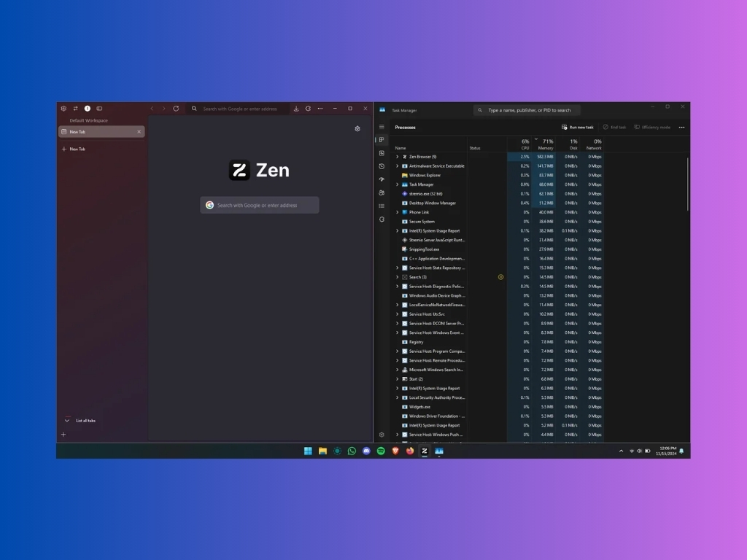747x560 pixels.
Task: Click the Task Manager search field
Action: coord(527,110)
